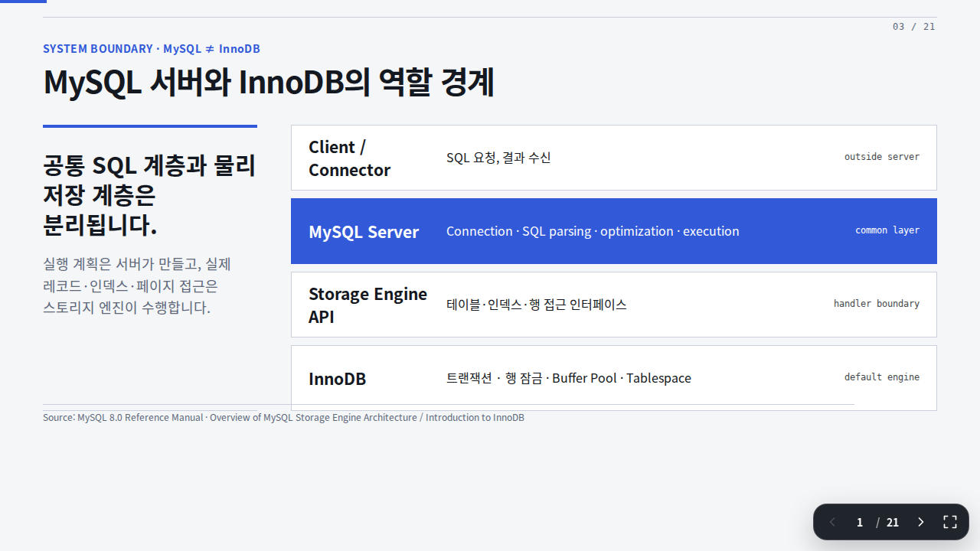Viewport: 980px width, 551px height.
Task: Go to the previous slide arrow
Action: pyautogui.click(x=832, y=522)
